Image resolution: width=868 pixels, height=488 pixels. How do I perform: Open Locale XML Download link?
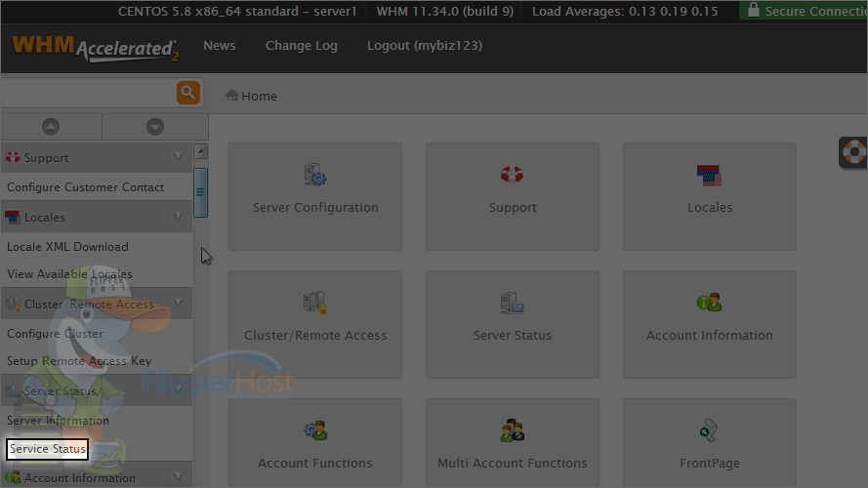[67, 247]
